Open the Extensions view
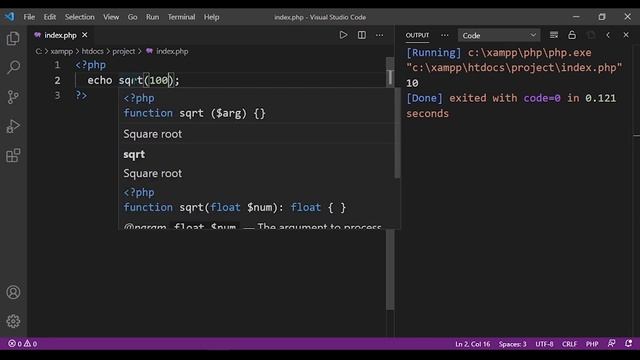 click(x=13, y=156)
